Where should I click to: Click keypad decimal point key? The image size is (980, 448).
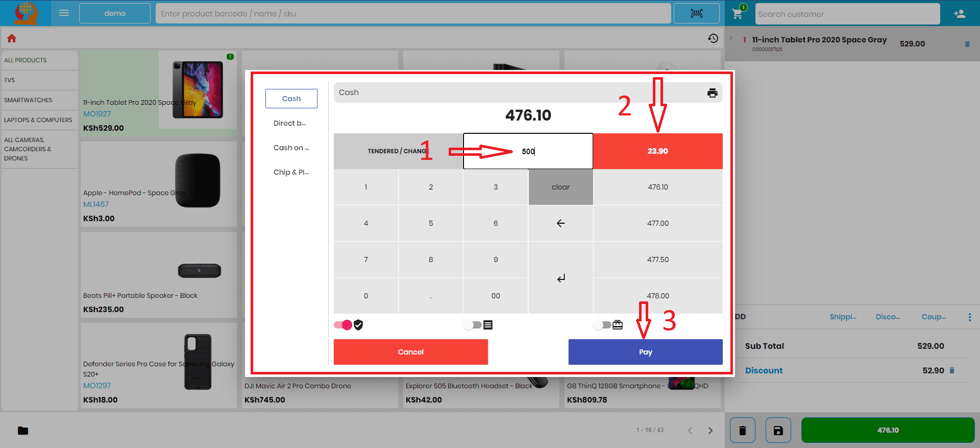(431, 296)
